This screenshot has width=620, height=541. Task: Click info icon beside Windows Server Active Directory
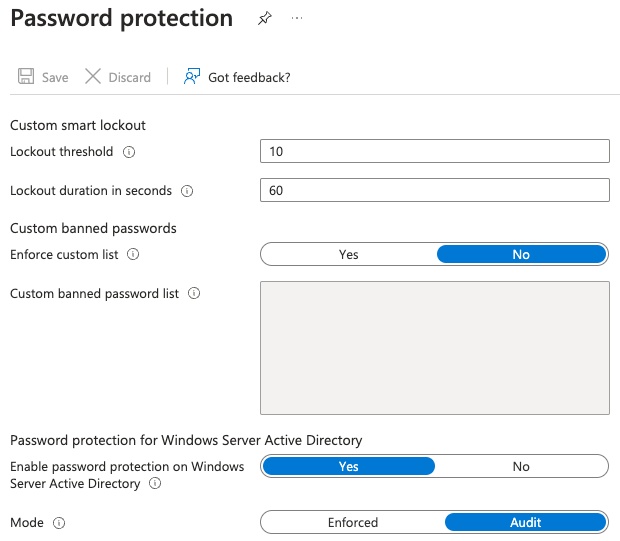(x=155, y=484)
